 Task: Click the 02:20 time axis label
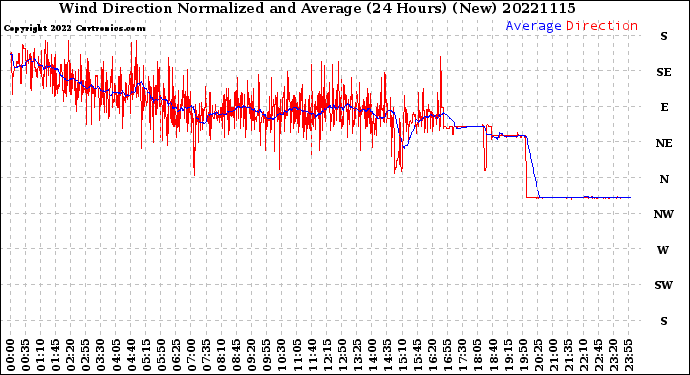(71, 355)
